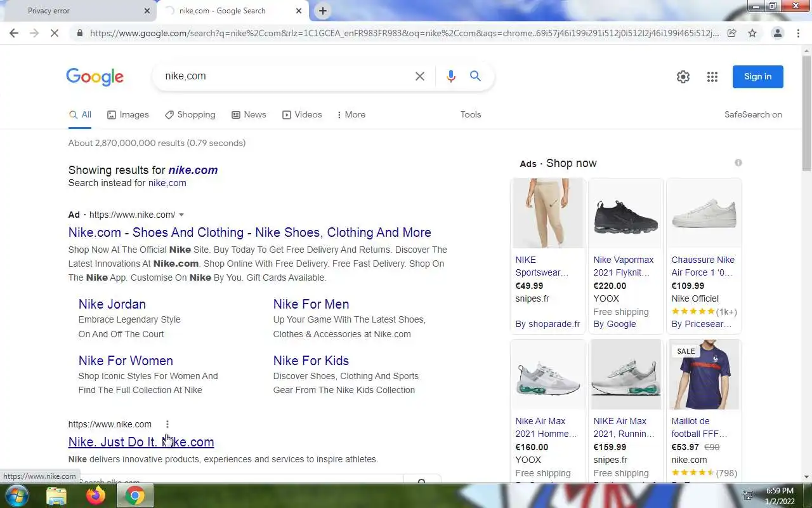Open ads info icon beside Shop now
Image resolution: width=812 pixels, height=508 pixels.
point(738,163)
